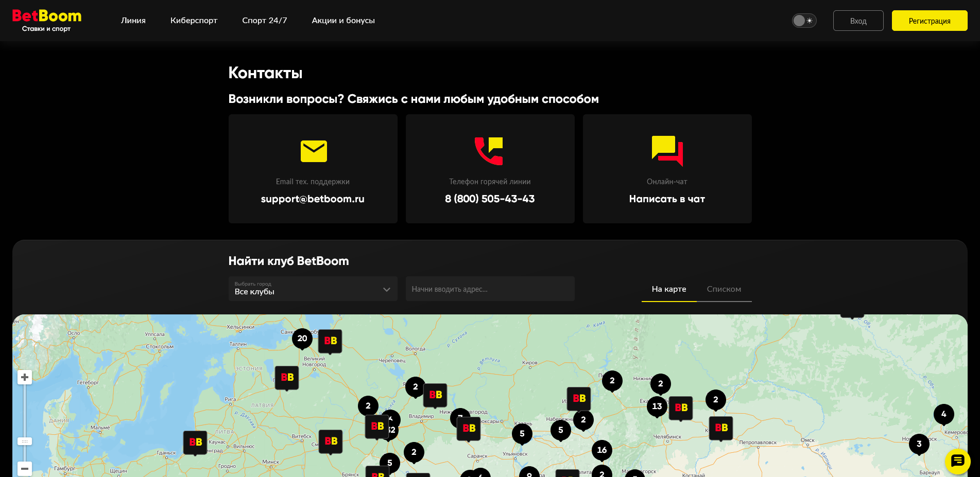The image size is (980, 477).
Task: Zoom out the map with minus button
Action: coord(25,469)
